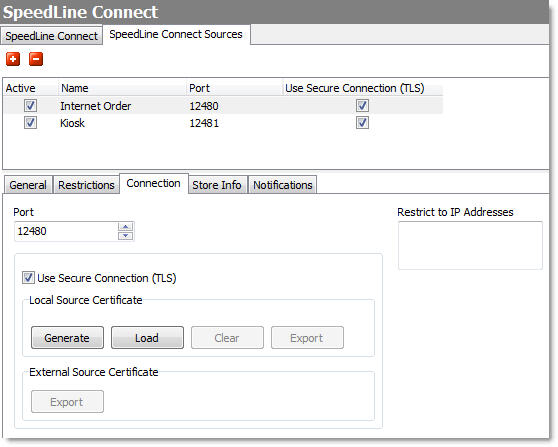Click the Clear certificate button
The height and width of the screenshot is (447, 558).
227,337
